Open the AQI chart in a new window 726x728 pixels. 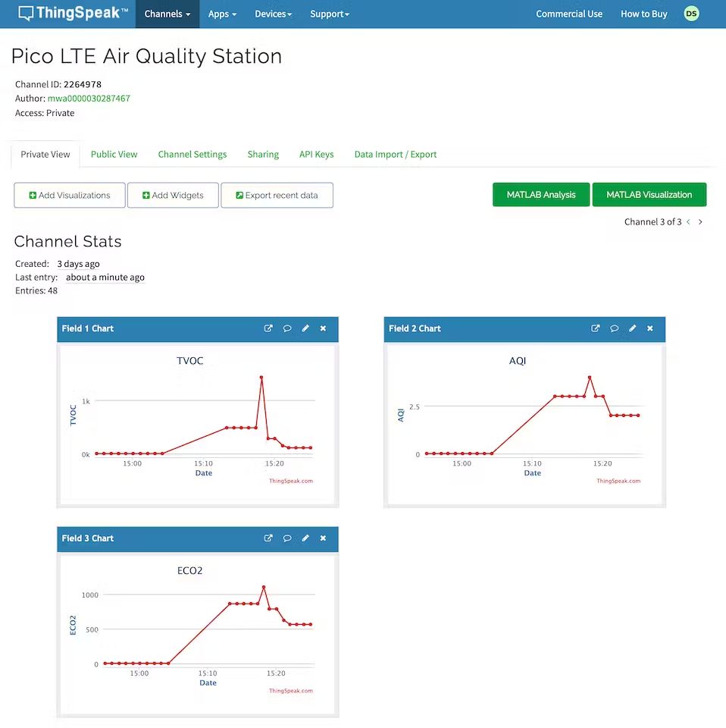[596, 328]
